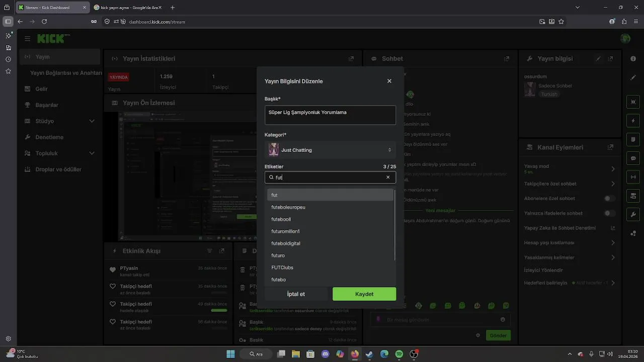
Task: Pop out the Kanal Eylemleri panel
Action: coord(610,147)
